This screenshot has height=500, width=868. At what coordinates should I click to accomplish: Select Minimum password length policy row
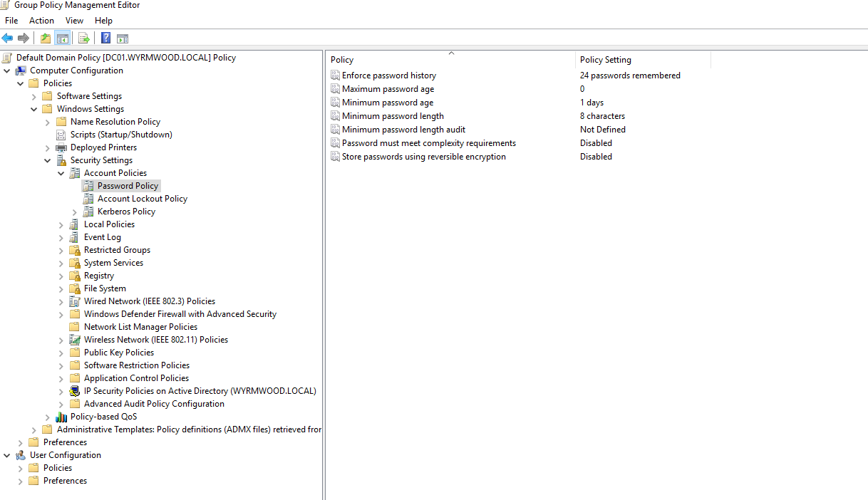393,116
